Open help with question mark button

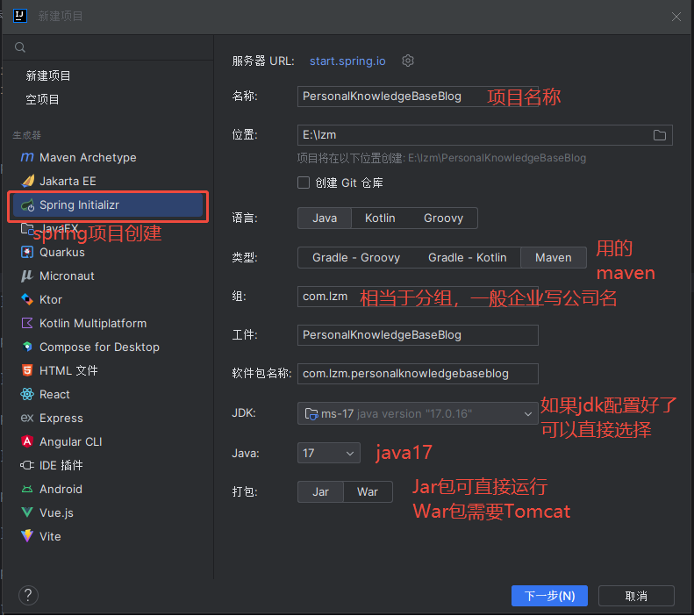pos(28,595)
